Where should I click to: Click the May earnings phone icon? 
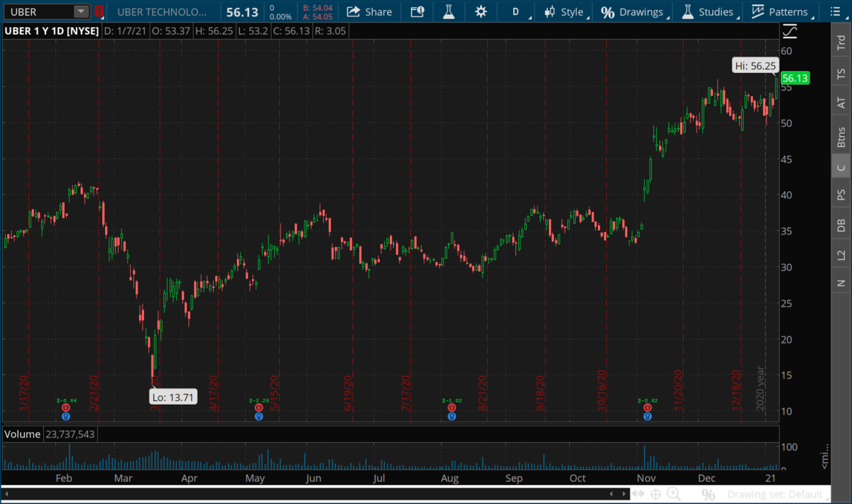tap(258, 408)
